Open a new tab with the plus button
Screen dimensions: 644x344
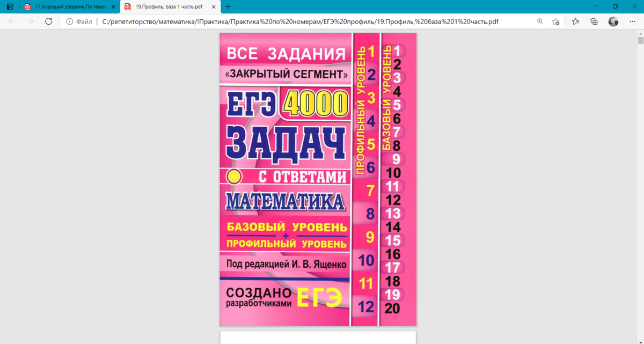[x=228, y=7]
